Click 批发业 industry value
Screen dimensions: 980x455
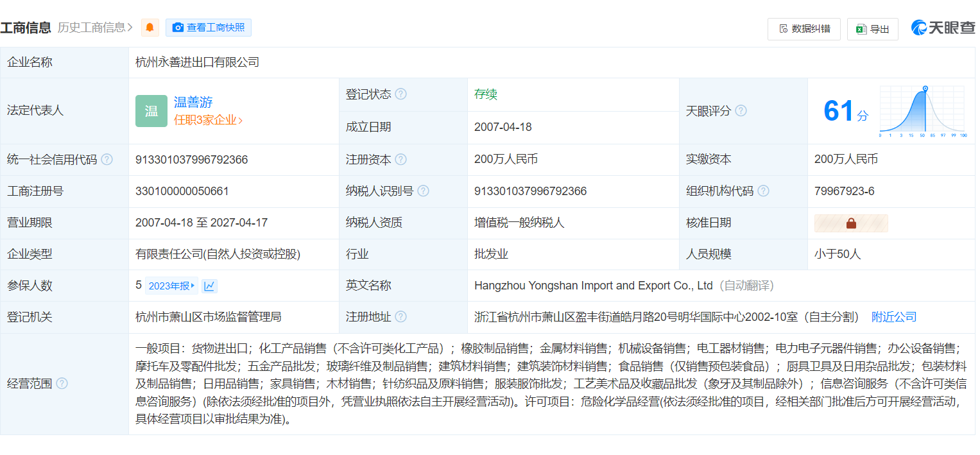[492, 254]
